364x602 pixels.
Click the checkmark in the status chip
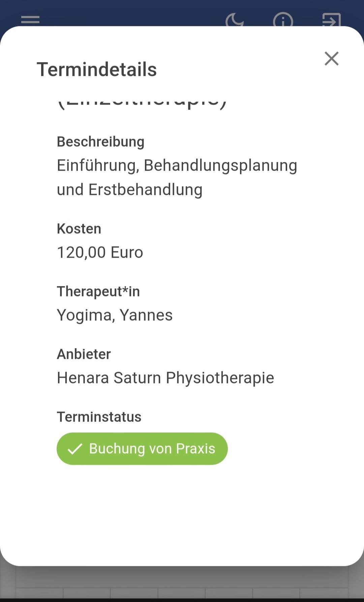75,449
